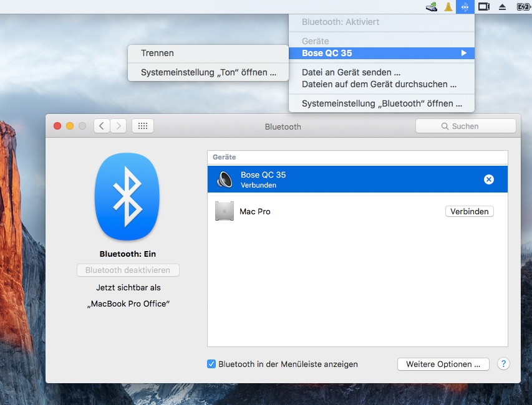This screenshot has width=532, height=405.
Task: Choose Trennen from the submenu
Action: [x=208, y=53]
